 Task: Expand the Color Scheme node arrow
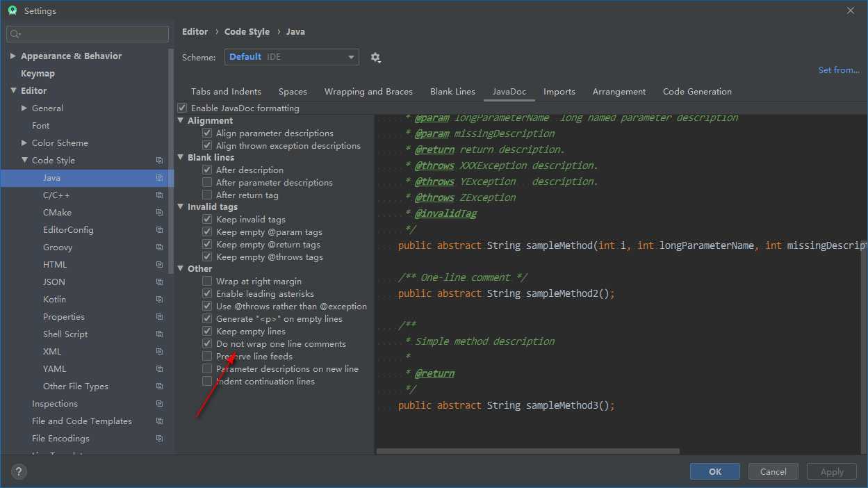click(x=24, y=143)
